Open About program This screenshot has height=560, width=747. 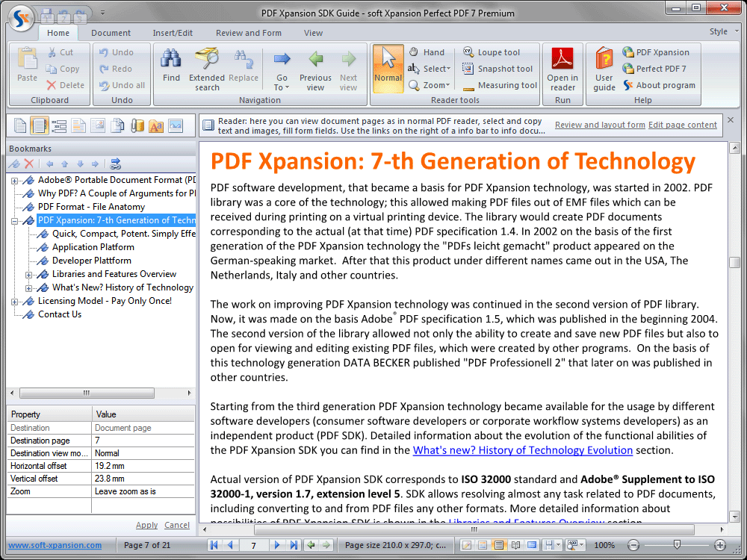click(660, 85)
